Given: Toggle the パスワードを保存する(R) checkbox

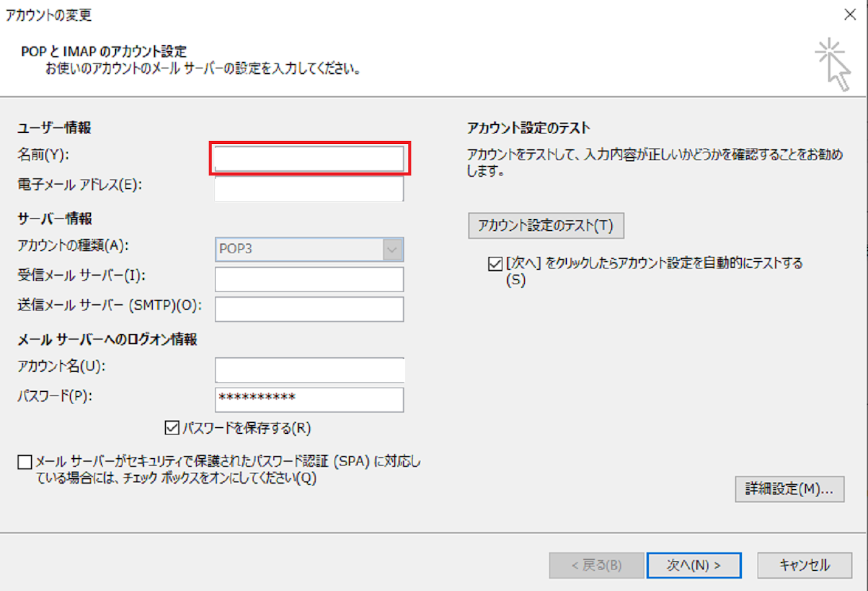Looking at the screenshot, I should pyautogui.click(x=172, y=428).
